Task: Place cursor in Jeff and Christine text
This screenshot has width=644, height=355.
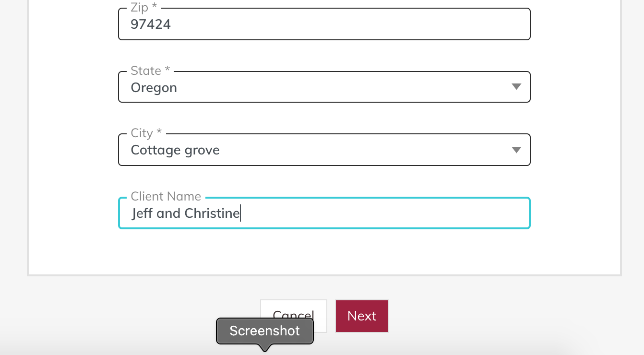Action: 186,213
